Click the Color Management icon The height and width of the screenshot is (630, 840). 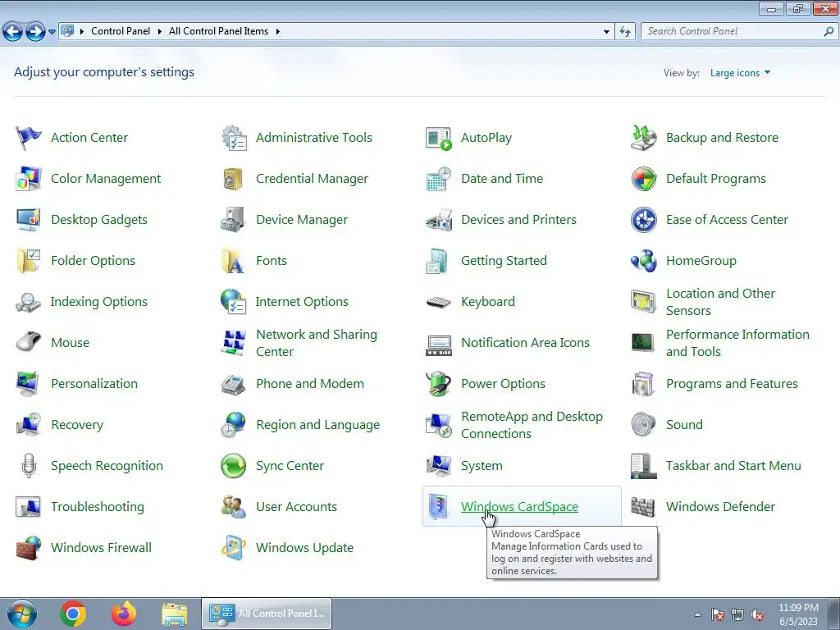[x=29, y=178]
